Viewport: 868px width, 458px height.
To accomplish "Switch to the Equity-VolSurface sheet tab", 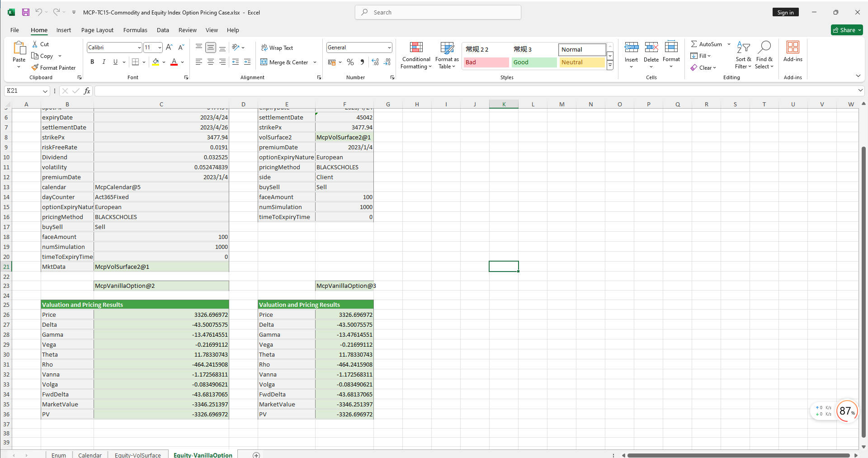I will 137,454.
